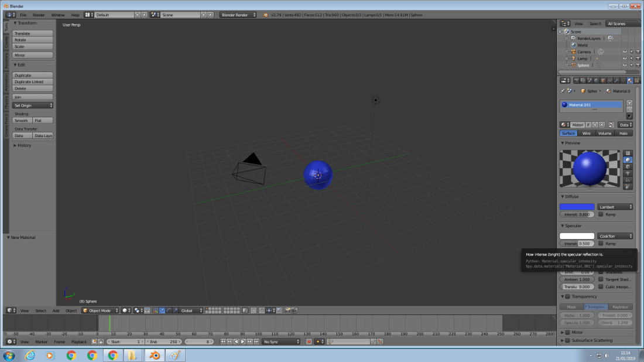The width and height of the screenshot is (644, 362).
Task: Hide the Sphere with its eye toggle
Action: tap(625, 65)
